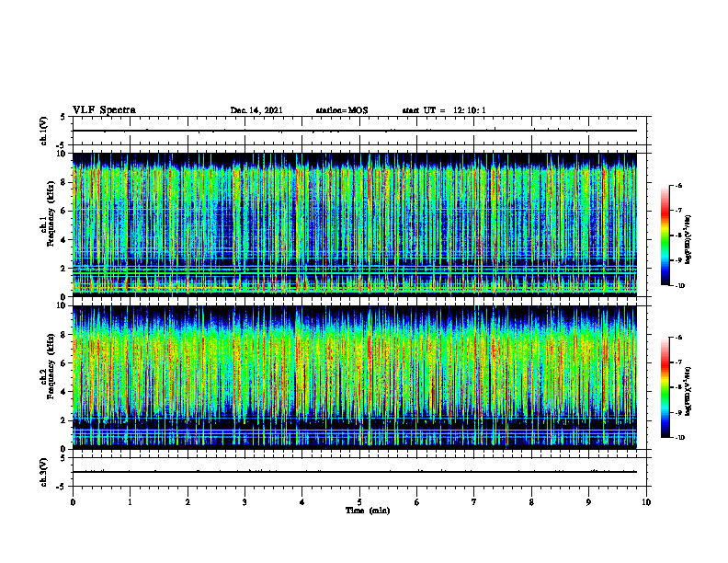Click inside the ch.1 spectrogram panel

coord(355,224)
